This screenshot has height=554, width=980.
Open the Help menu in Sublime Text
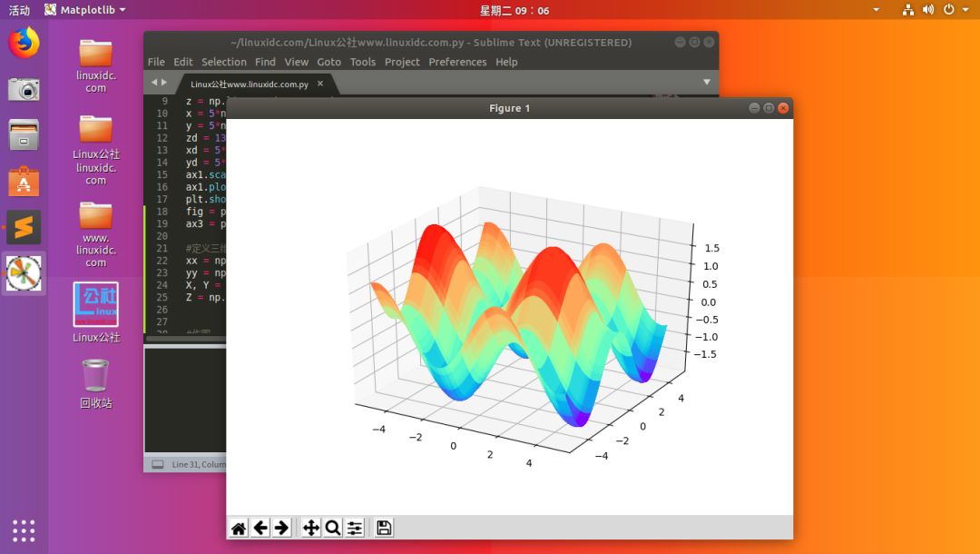pos(506,62)
